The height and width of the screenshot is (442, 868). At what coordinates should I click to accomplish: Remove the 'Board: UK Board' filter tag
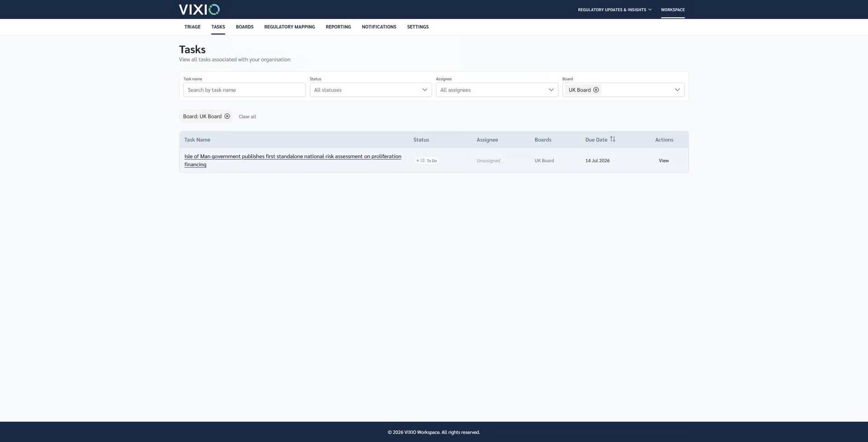click(227, 116)
